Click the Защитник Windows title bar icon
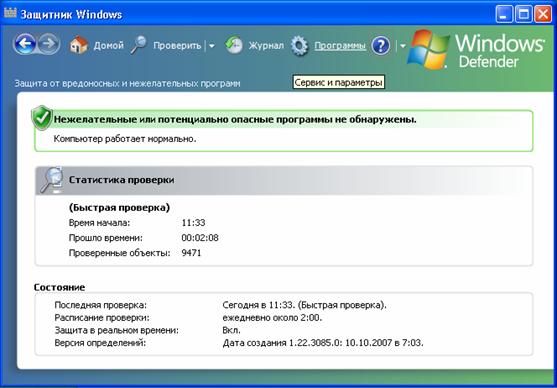This screenshot has height=388, width=557. (10, 13)
